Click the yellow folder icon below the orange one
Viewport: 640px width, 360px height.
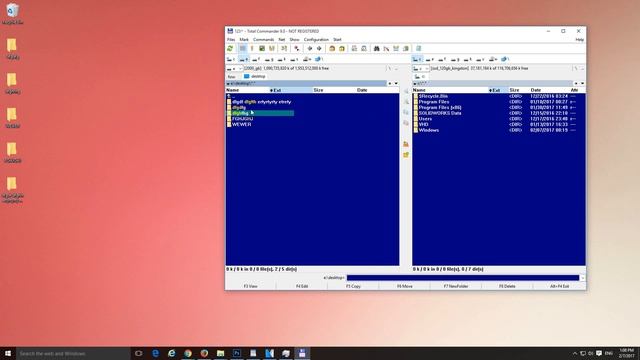click(406, 155)
